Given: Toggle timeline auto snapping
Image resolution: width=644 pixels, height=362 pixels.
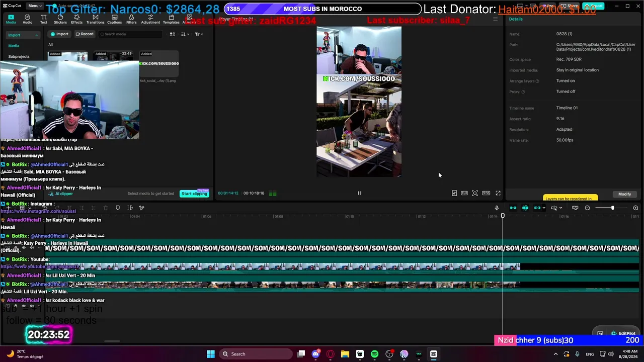Looking at the screenshot, I should tap(525, 208).
